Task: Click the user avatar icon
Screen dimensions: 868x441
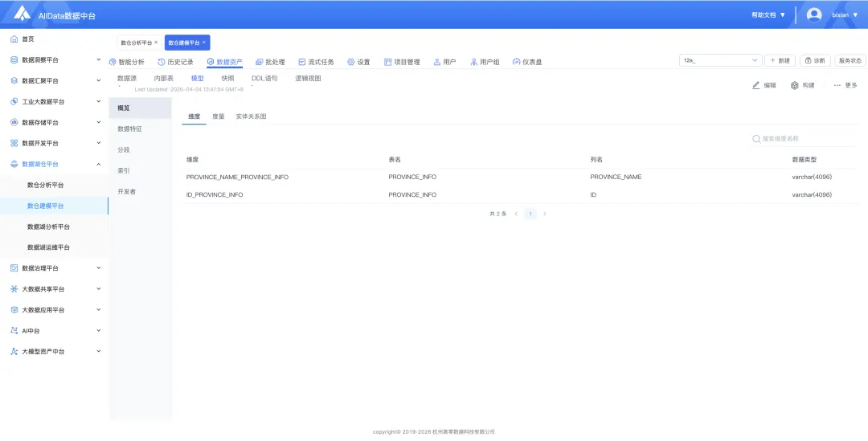Action: pos(813,15)
